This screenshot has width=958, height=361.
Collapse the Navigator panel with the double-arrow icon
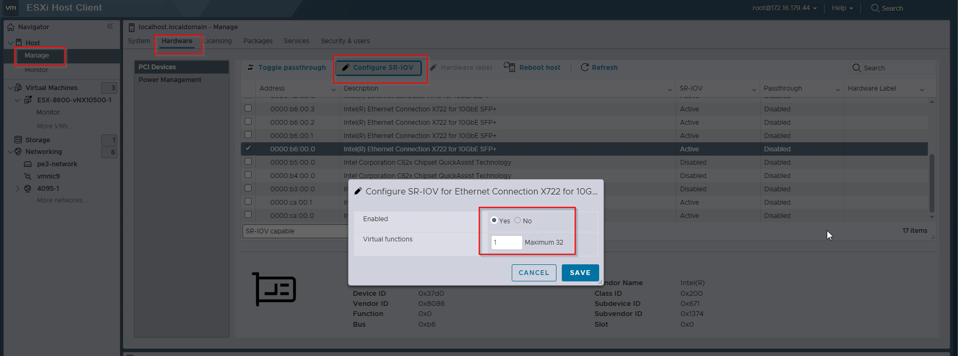pyautogui.click(x=110, y=26)
